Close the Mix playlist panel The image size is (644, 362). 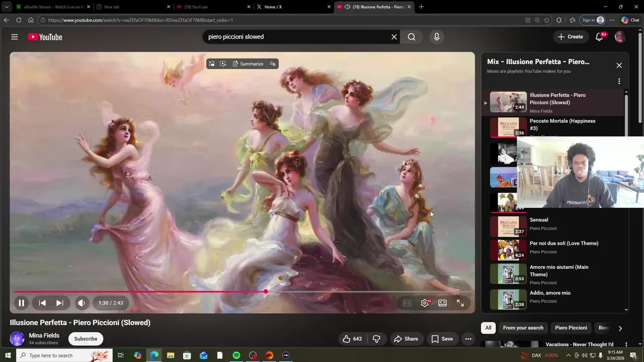coord(619,65)
